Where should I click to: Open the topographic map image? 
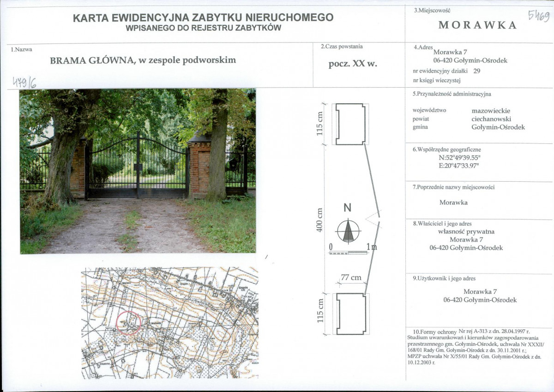169,323
